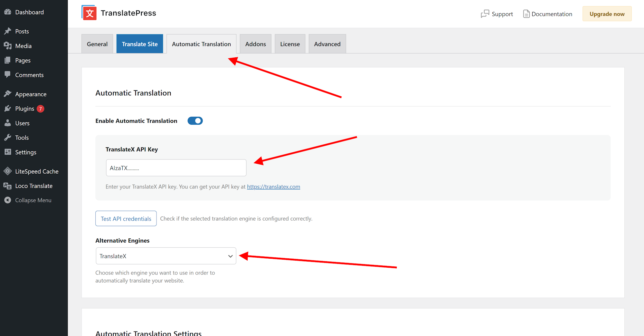Screen dimensions: 644x336
Task: Open the Alternative Engines TranslateX dropdown
Action: click(x=166, y=256)
